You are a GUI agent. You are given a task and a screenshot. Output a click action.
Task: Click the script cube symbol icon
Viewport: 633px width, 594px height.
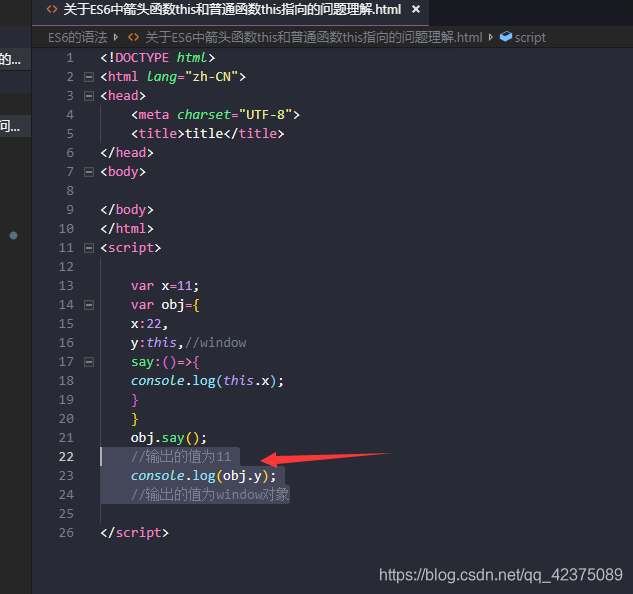506,37
